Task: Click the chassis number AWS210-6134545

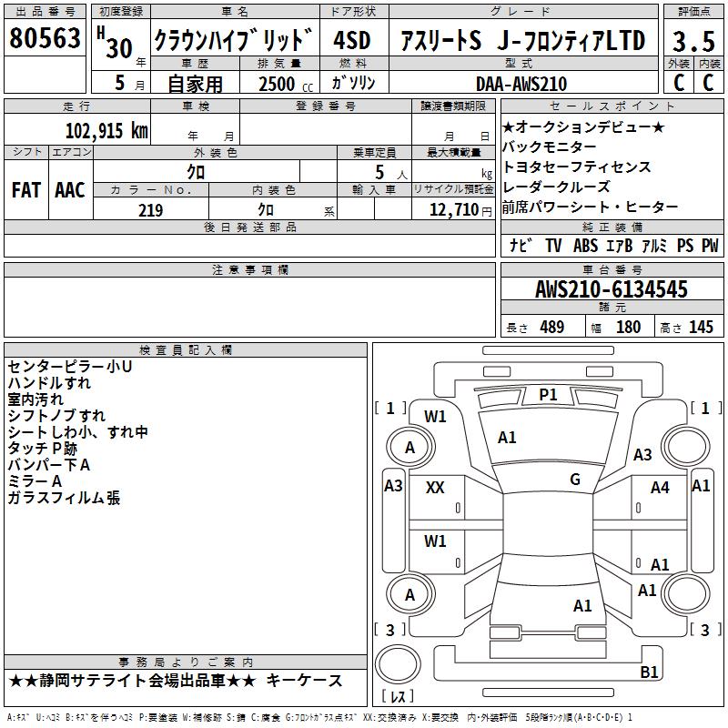Action: 611,290
